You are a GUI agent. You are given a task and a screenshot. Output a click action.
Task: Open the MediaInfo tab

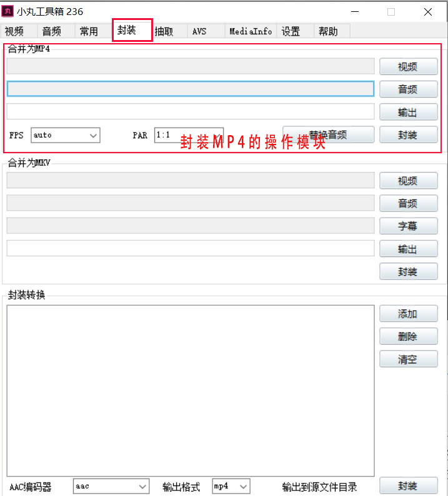pos(251,31)
